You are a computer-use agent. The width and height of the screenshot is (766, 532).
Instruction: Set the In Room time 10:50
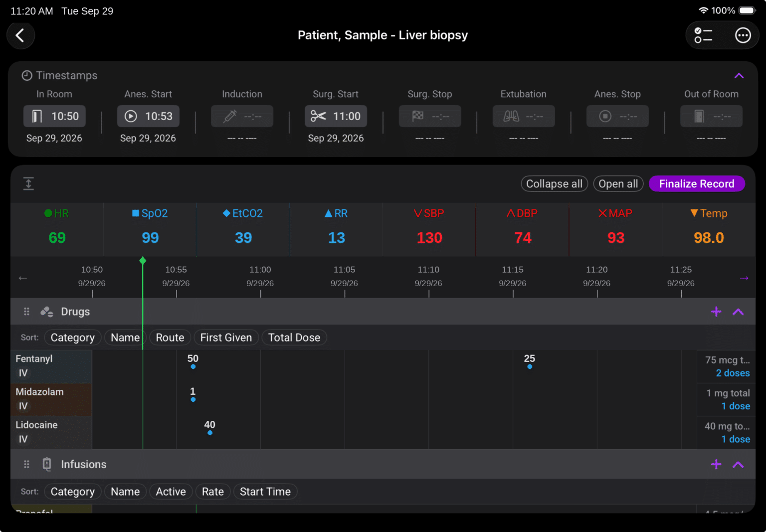pos(54,116)
